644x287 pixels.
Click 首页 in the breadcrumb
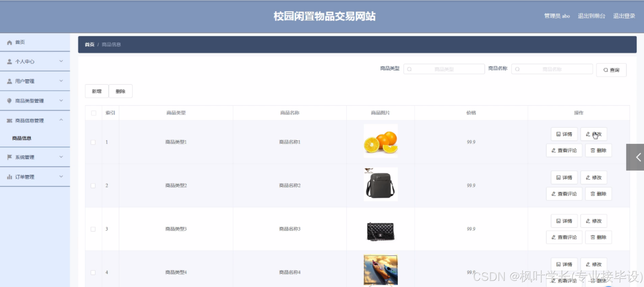(90, 44)
